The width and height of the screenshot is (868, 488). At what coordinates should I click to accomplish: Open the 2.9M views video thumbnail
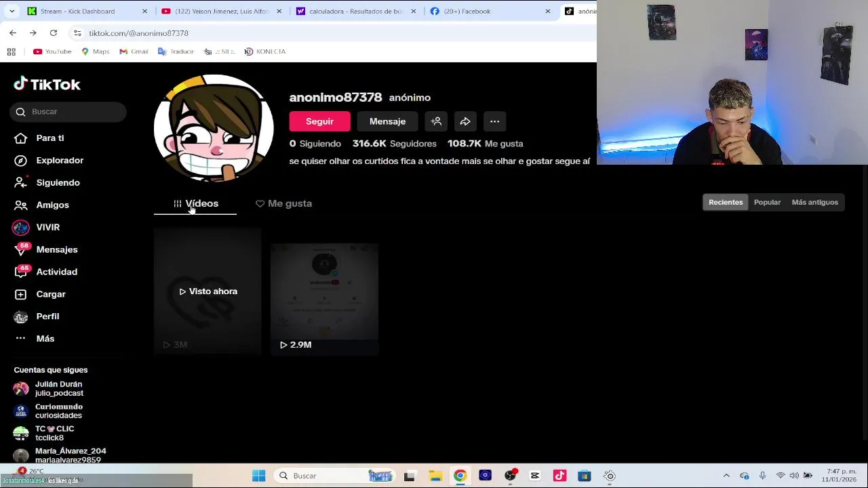coord(324,298)
